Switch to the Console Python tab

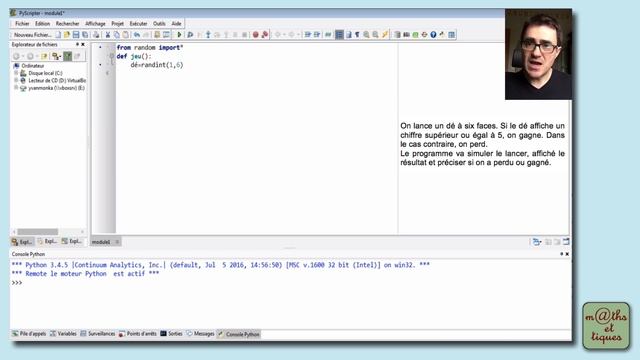[x=239, y=334]
